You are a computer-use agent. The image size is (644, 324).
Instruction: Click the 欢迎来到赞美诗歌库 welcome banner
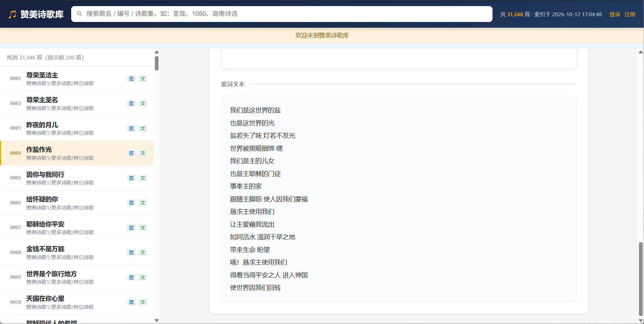(x=322, y=35)
